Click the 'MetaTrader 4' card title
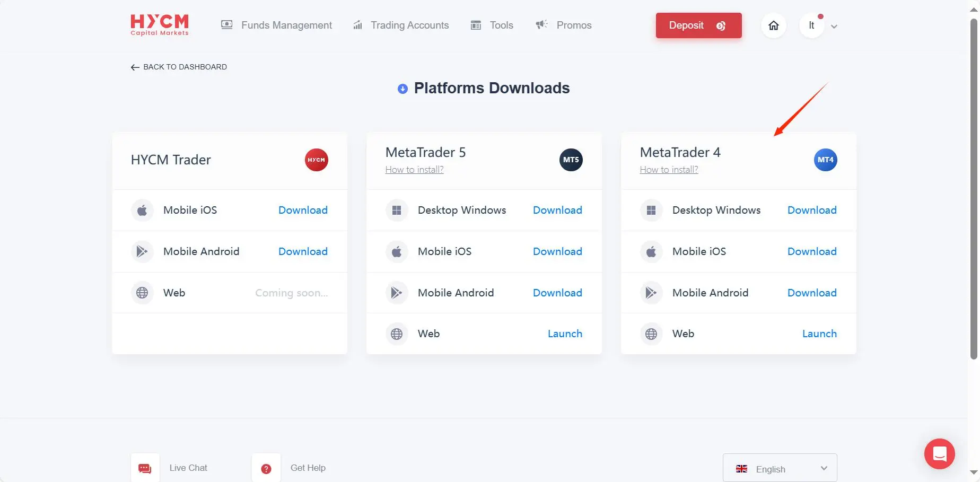The width and height of the screenshot is (980, 482). (x=680, y=152)
